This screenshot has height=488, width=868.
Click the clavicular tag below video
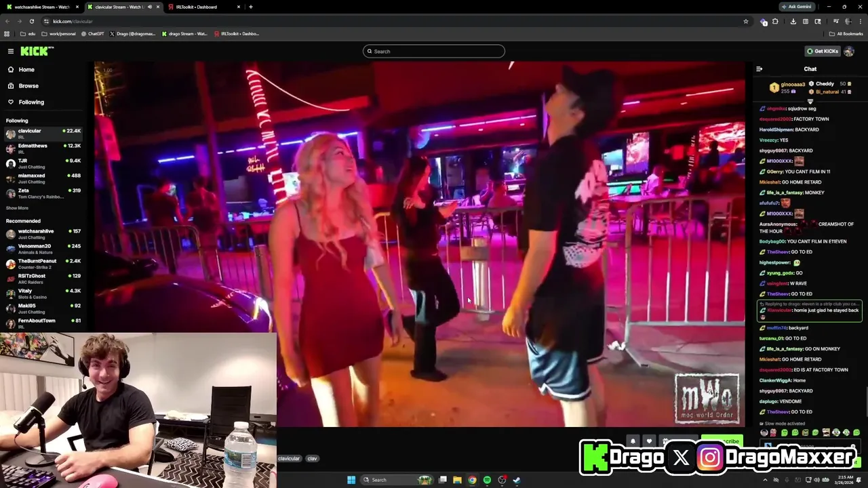[x=289, y=458]
